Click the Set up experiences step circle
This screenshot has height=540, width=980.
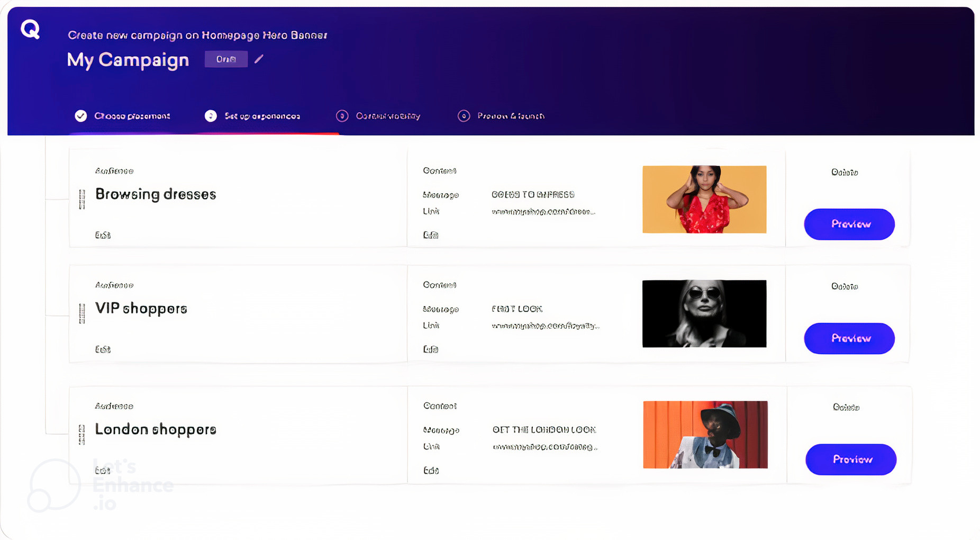pos(211,116)
